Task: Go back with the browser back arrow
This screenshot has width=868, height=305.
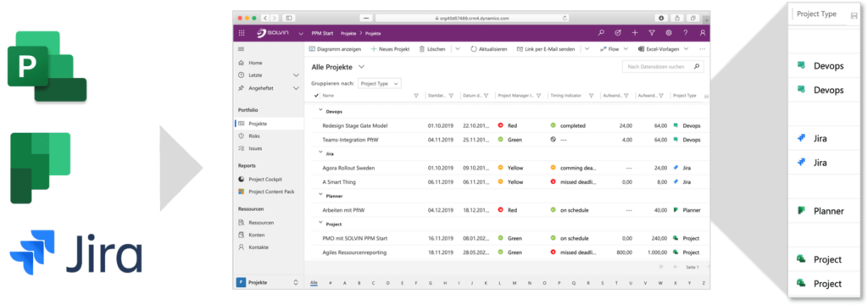Action: click(x=264, y=19)
